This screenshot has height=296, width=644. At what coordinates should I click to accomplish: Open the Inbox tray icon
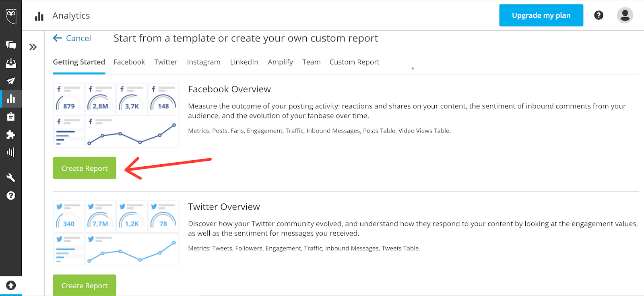click(x=11, y=63)
